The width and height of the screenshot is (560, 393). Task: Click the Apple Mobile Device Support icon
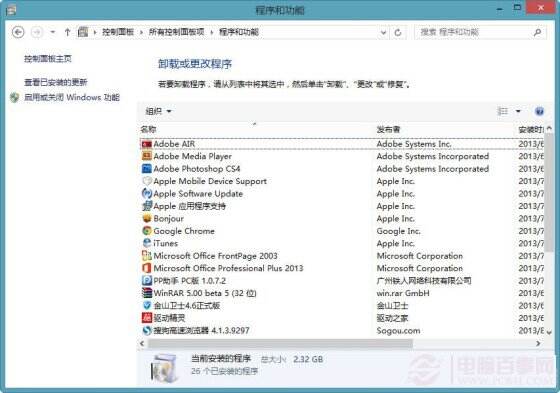coord(146,181)
